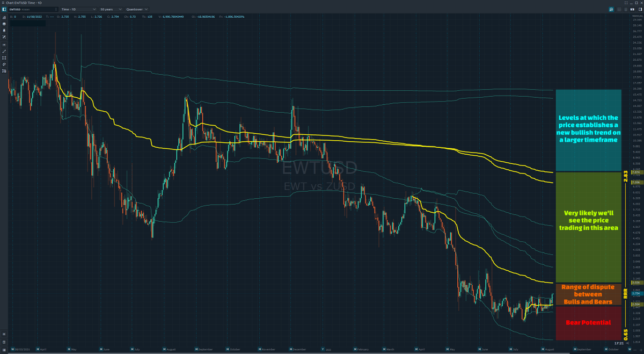Click the May month marker
Viewport: 644px width, 354px height.
click(x=69, y=350)
